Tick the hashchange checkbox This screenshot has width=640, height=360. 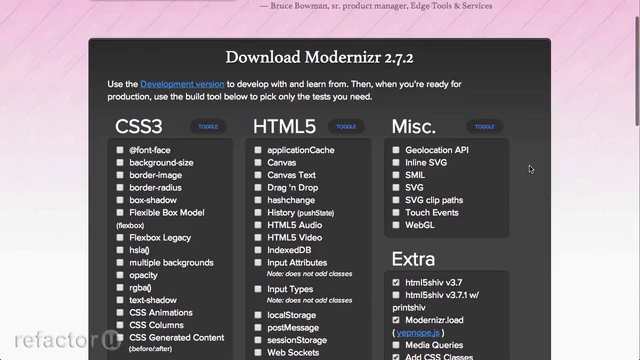258,200
